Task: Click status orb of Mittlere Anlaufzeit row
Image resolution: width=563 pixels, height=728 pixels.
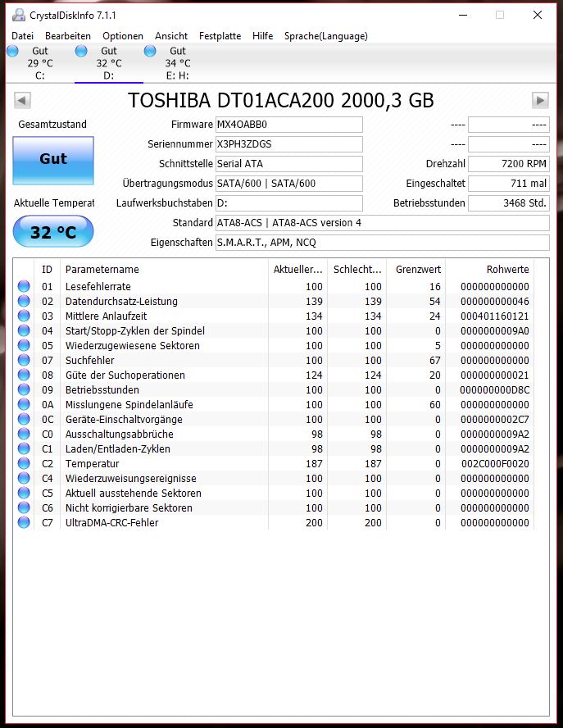Action: point(24,316)
